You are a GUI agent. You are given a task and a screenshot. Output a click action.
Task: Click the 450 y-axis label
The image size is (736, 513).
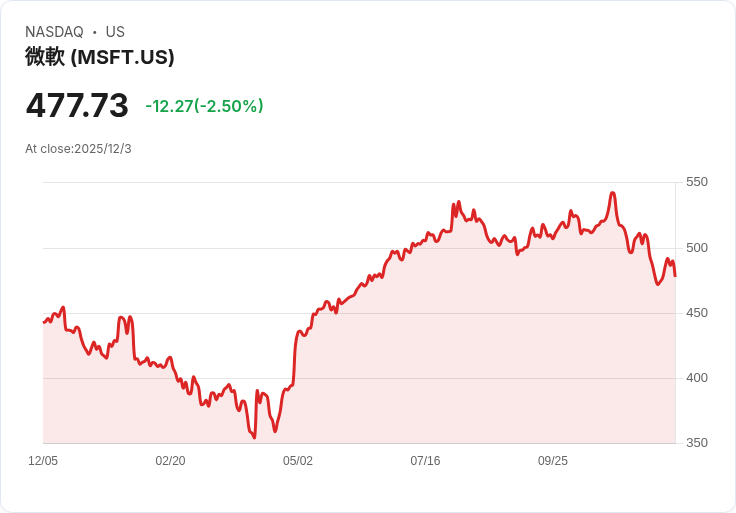[697, 313]
